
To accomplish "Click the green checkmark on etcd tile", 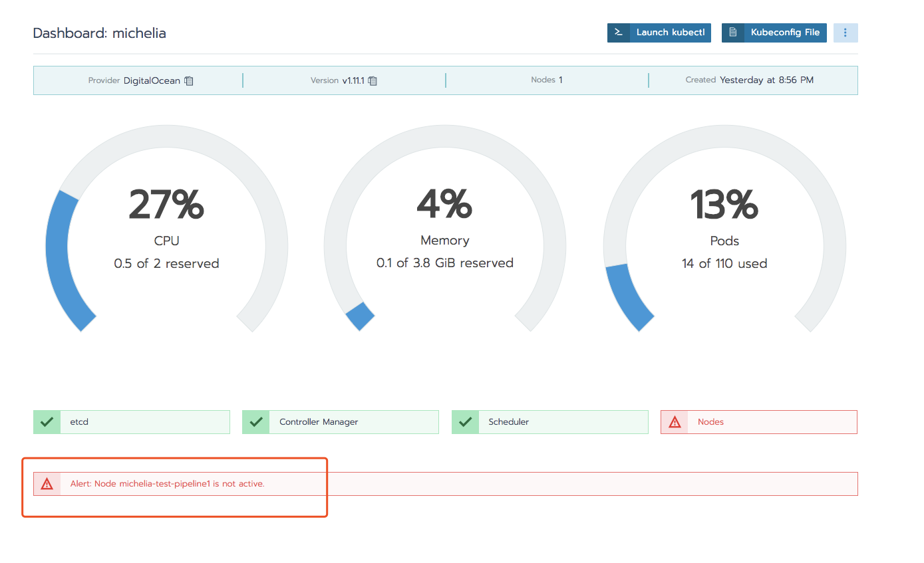I will click(47, 421).
